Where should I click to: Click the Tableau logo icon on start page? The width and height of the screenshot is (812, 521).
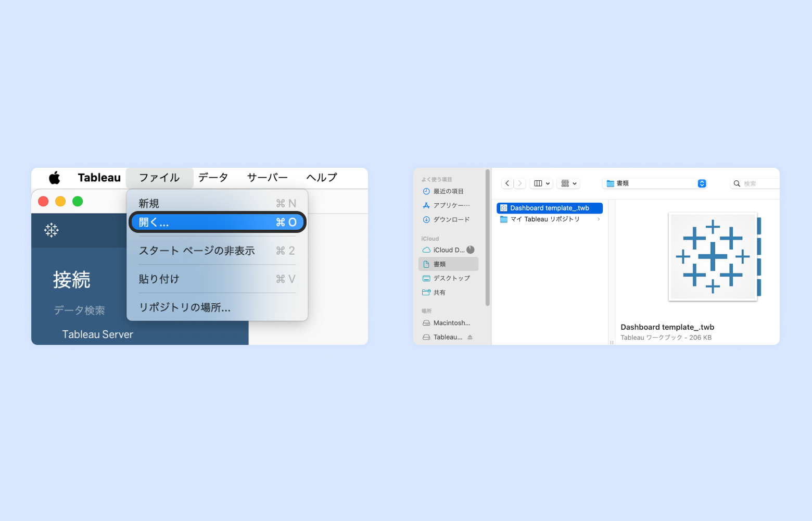click(52, 230)
